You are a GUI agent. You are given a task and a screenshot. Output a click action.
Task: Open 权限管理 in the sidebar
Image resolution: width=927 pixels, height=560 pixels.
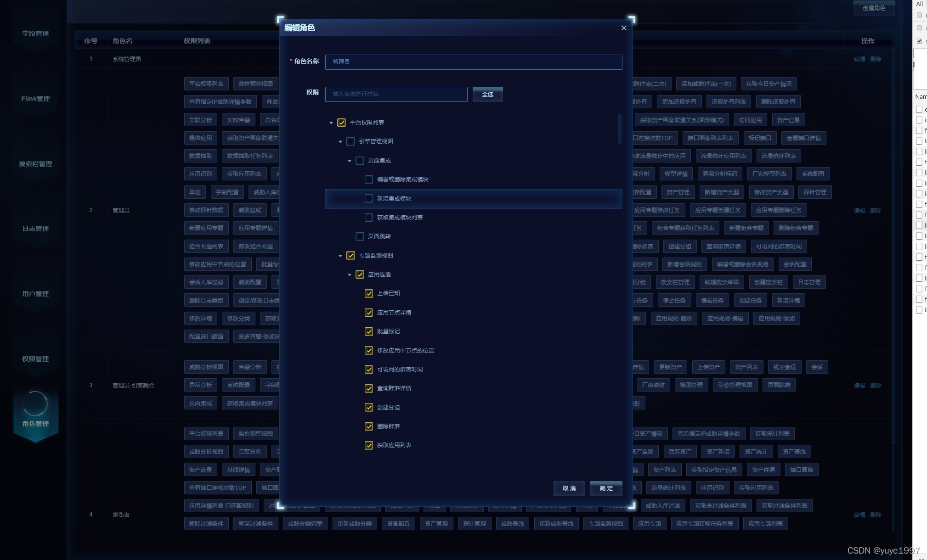pos(35,359)
